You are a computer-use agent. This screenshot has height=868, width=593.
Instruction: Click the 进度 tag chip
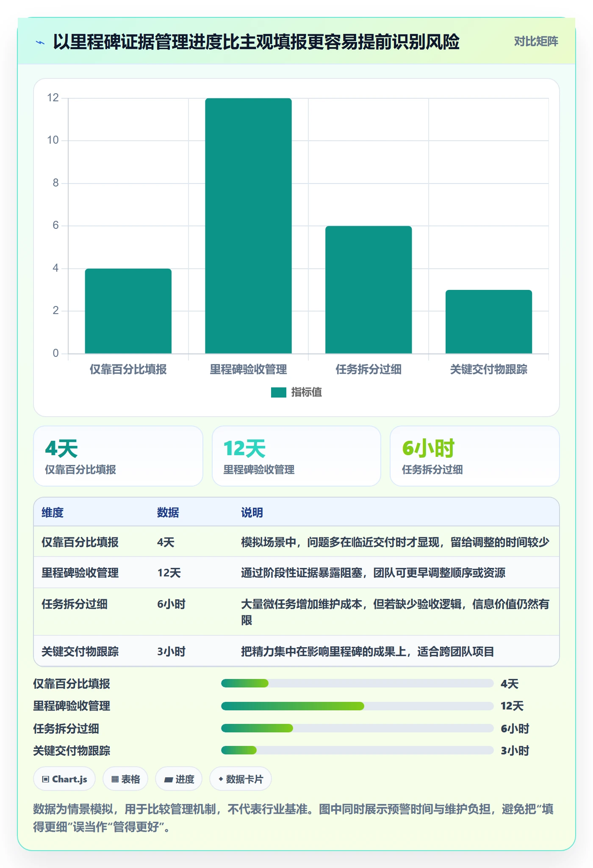[x=179, y=779]
